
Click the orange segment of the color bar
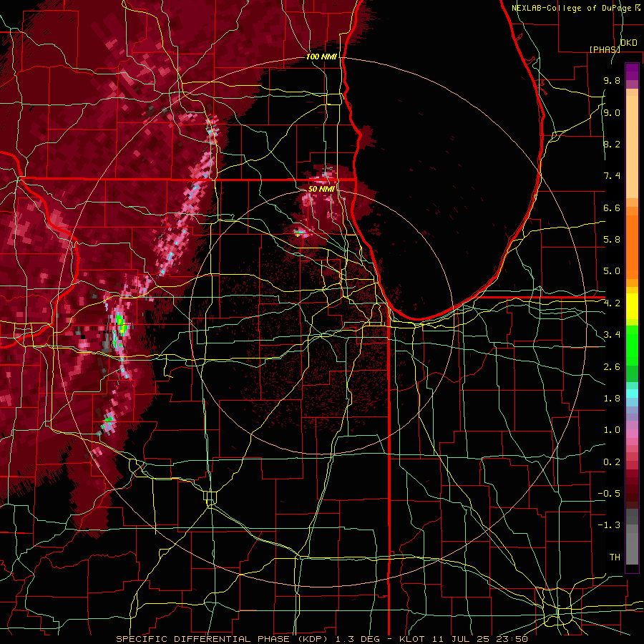(632, 243)
